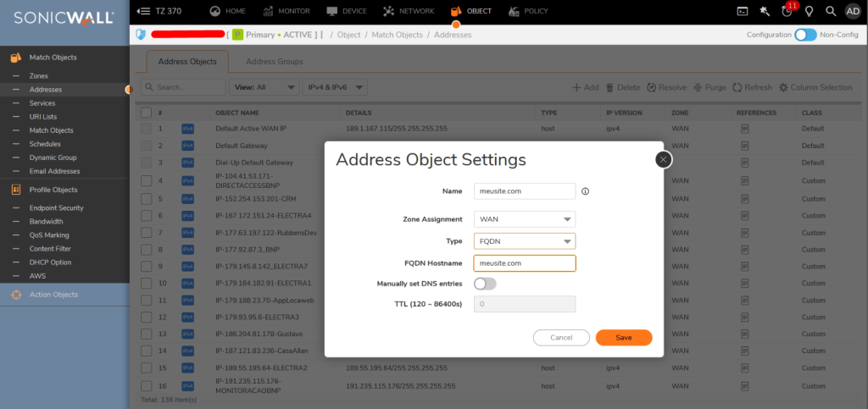This screenshot has height=409, width=868.
Task: Click the Search box in the address list
Action: tap(183, 87)
